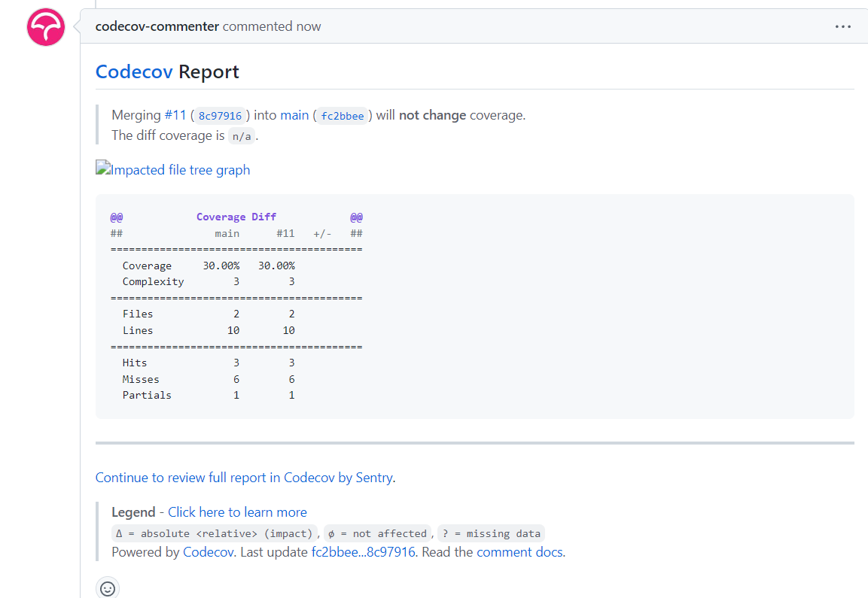Open codecov-commenter user profile
868x598 pixels.
point(157,26)
